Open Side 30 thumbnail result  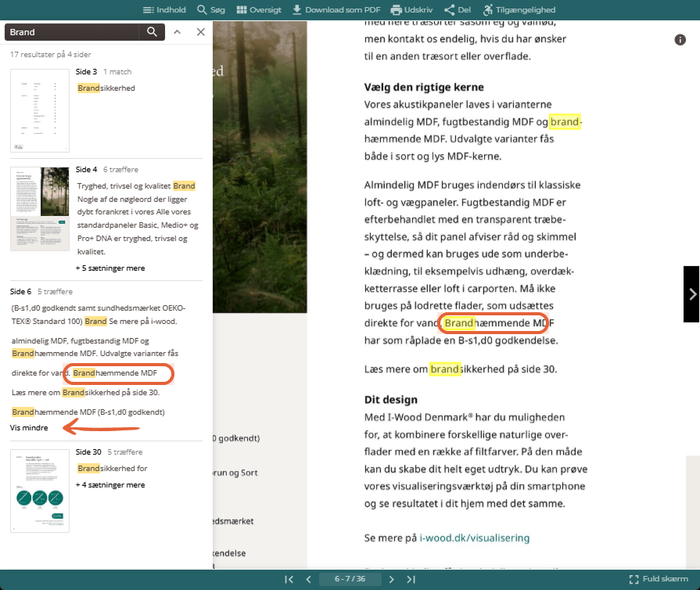[x=40, y=491]
